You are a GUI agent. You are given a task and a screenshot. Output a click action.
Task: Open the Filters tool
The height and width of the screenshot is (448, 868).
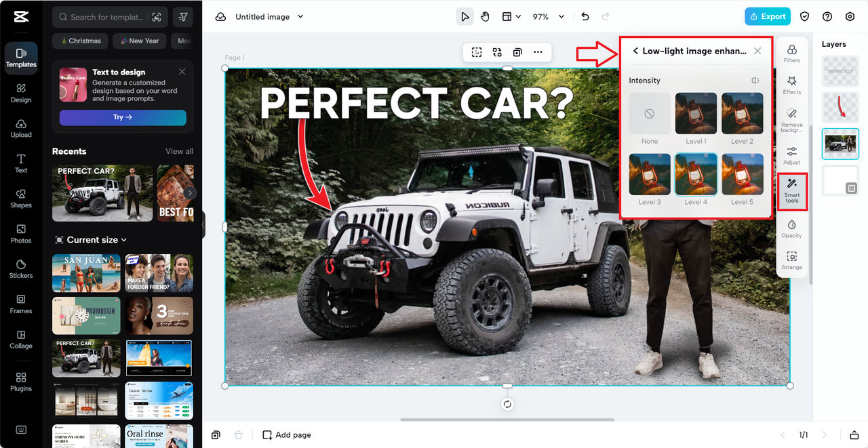click(x=791, y=54)
